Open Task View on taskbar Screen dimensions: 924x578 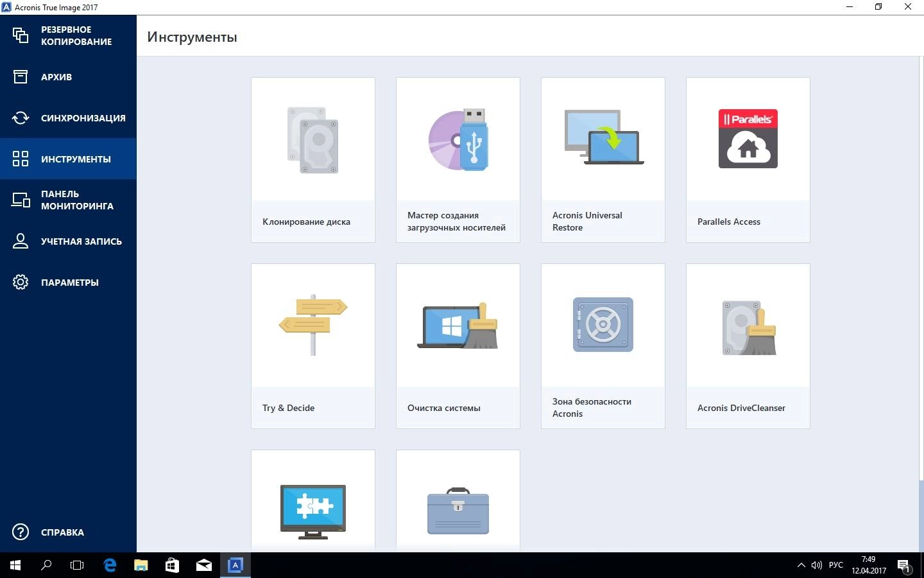pos(77,565)
